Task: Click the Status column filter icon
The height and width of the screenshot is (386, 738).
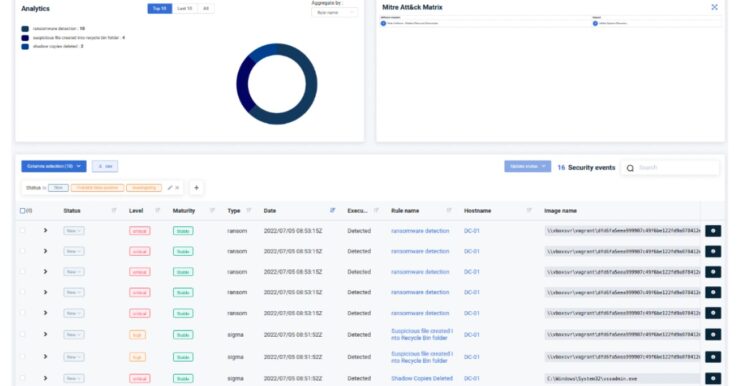Action: pos(113,210)
